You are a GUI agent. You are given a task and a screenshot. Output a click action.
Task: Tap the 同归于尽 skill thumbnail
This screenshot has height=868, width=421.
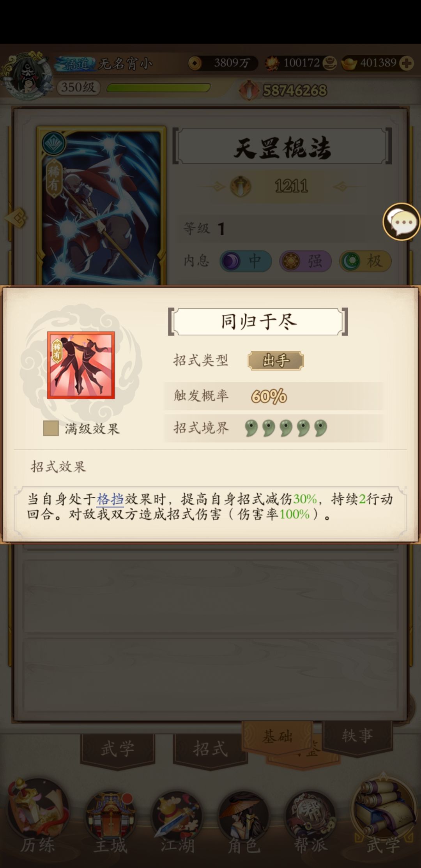click(x=81, y=365)
